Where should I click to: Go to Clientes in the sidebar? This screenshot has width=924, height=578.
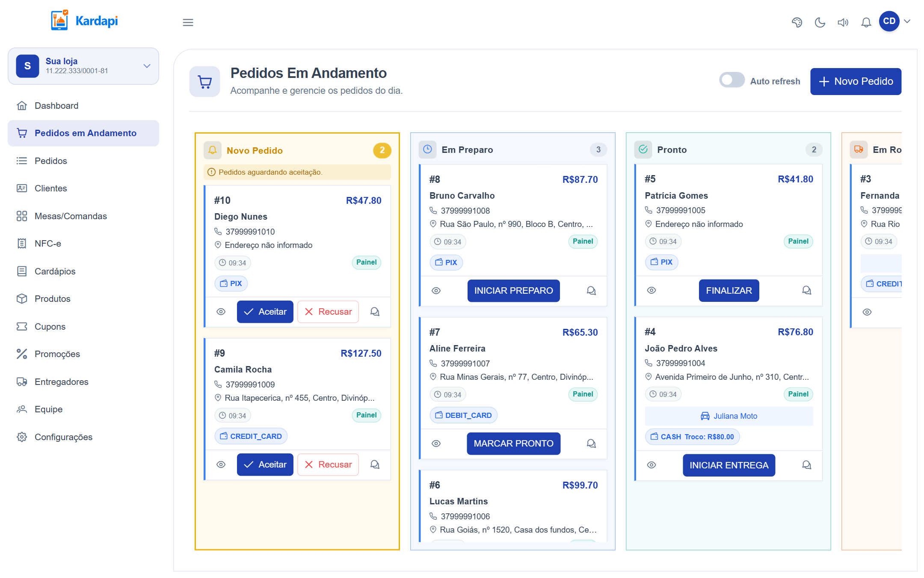click(x=83, y=188)
